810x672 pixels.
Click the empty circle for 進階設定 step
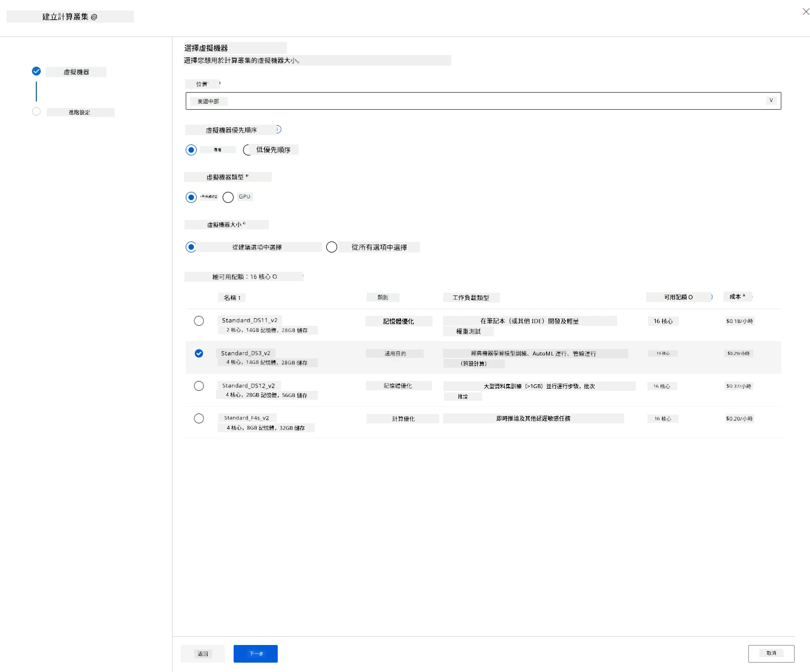tap(36, 111)
